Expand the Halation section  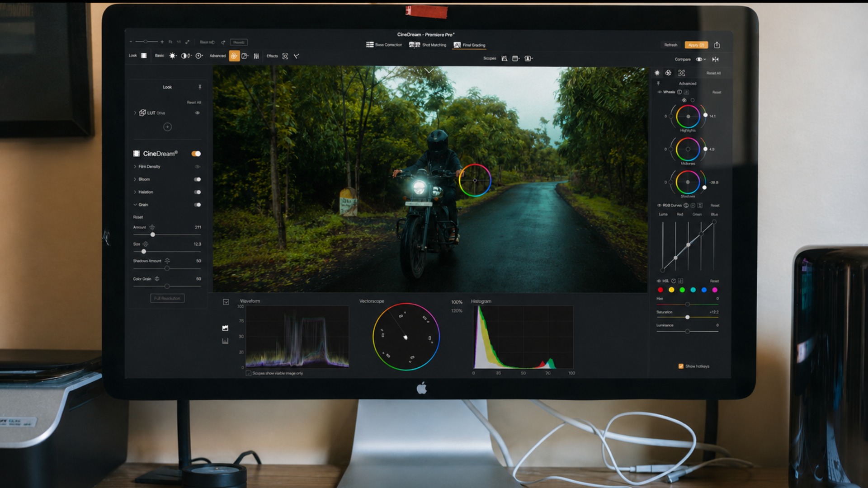point(135,192)
